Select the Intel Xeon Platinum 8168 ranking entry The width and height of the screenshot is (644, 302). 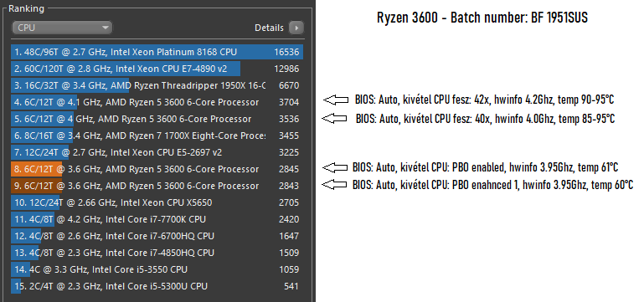tap(157, 52)
